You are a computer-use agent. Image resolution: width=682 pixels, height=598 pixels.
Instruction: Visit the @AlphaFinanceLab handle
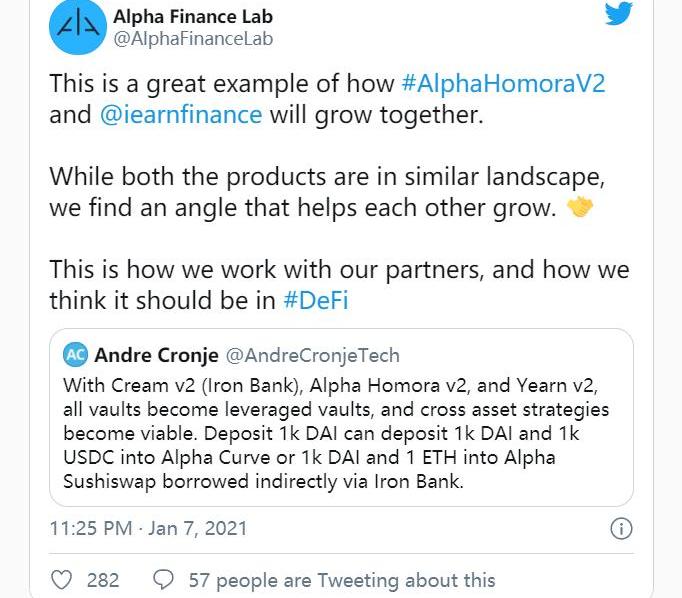tap(193, 39)
